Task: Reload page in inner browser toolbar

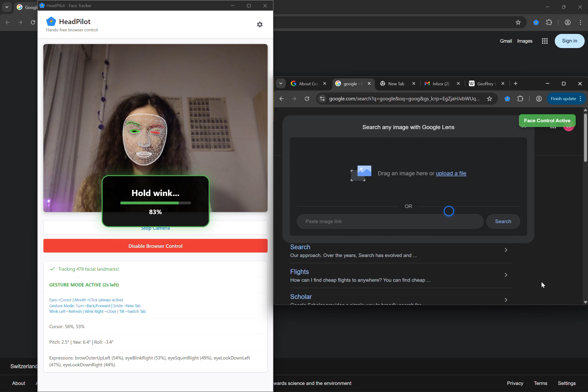Action: point(307,99)
